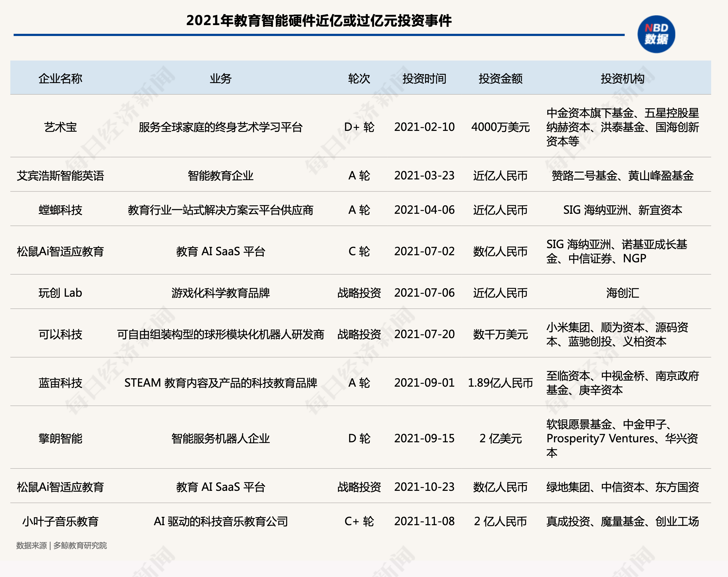Click the D+ 轮 round cell
The width and height of the screenshot is (728, 577).
point(359,127)
